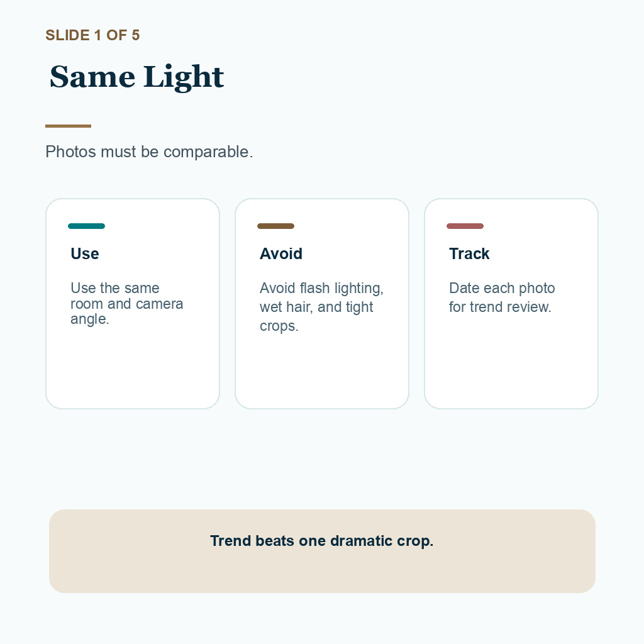Select the Avoid card heading
The height and width of the screenshot is (644, 644).
pos(281,254)
